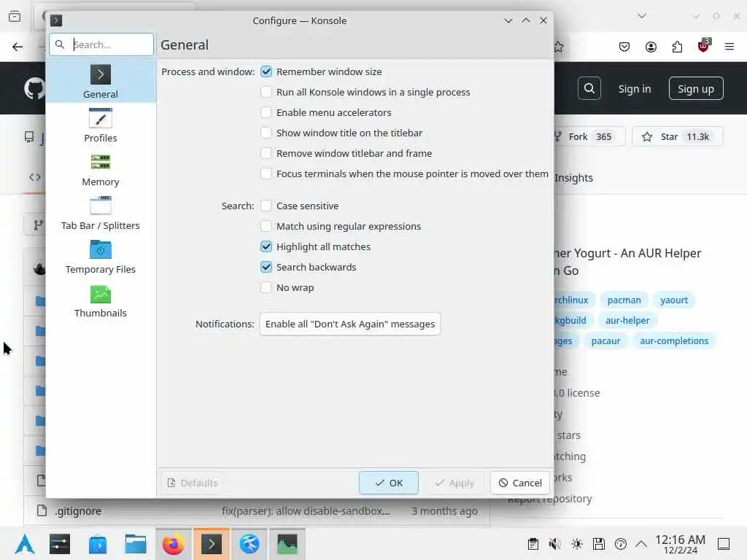Open the Temporary Files settings page
This screenshot has width=747, height=560.
point(101,257)
